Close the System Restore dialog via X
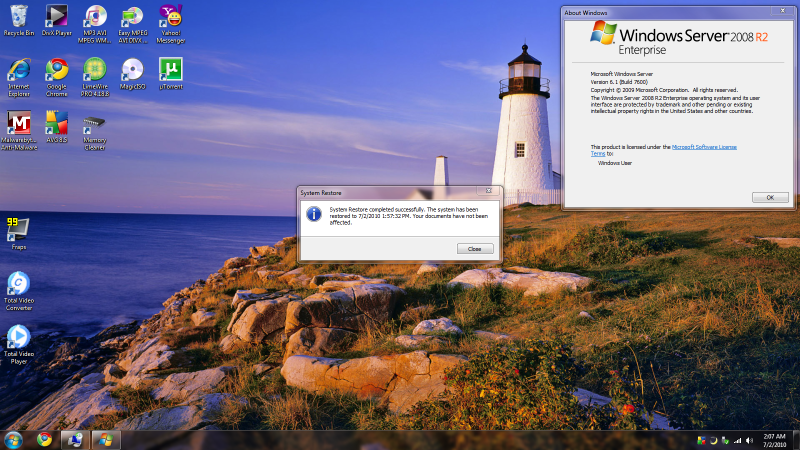 488,190
